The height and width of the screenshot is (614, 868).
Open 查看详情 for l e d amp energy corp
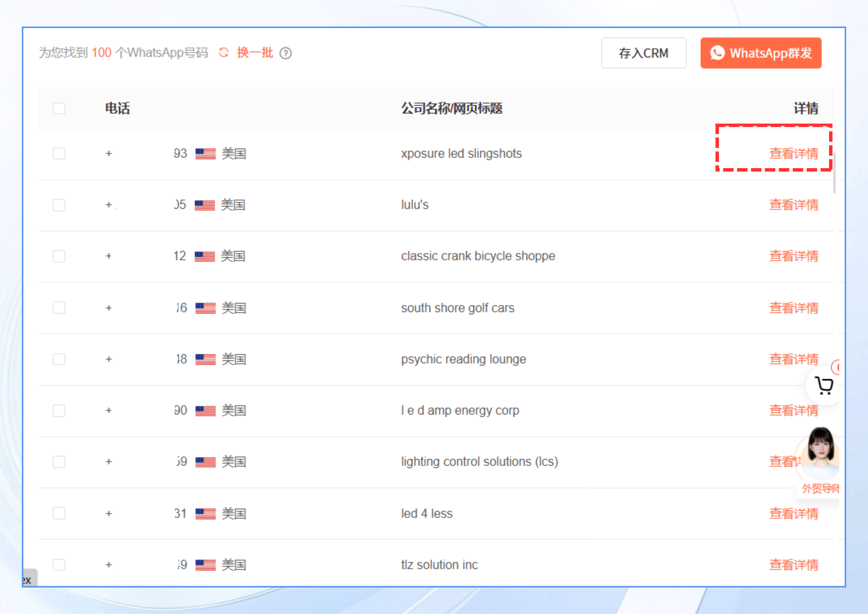tap(794, 411)
